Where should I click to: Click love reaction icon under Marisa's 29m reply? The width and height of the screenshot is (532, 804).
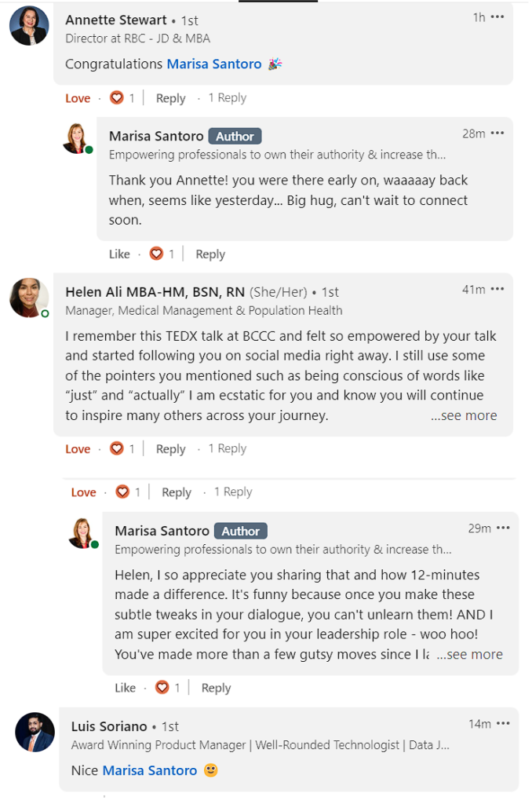pyautogui.click(x=162, y=687)
